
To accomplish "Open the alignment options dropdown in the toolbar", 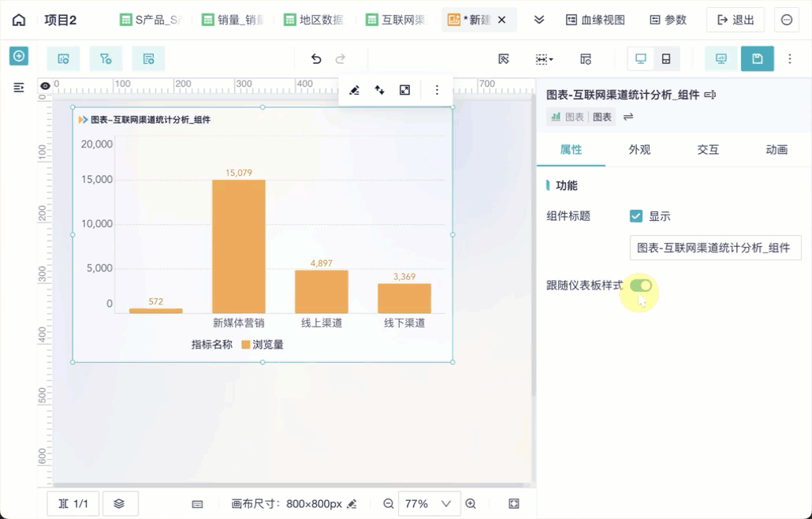I will click(544, 58).
